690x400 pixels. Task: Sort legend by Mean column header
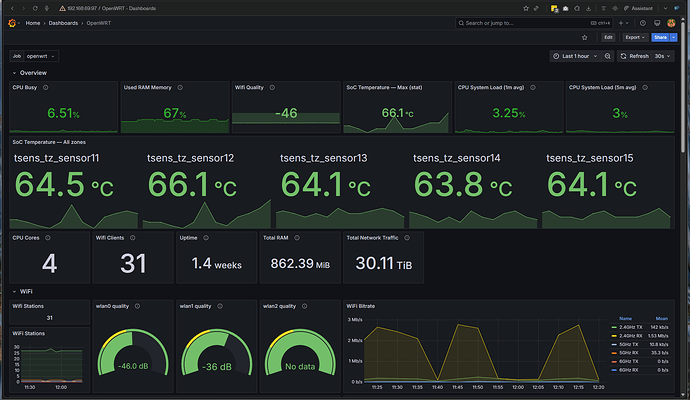661,319
